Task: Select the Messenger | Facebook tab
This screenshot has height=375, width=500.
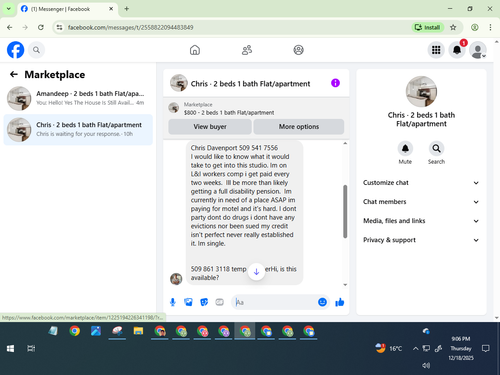Action: (x=67, y=9)
